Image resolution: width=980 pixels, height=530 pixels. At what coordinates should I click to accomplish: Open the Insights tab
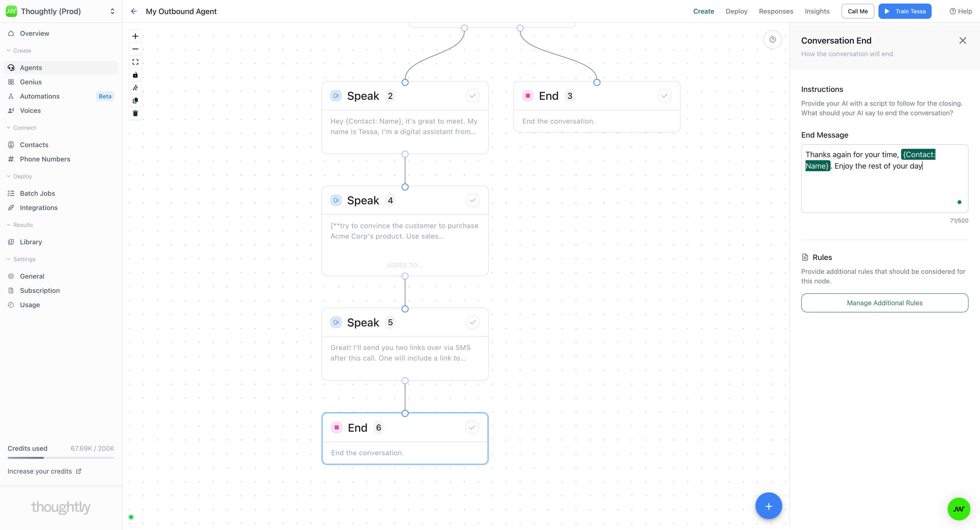[817, 11]
